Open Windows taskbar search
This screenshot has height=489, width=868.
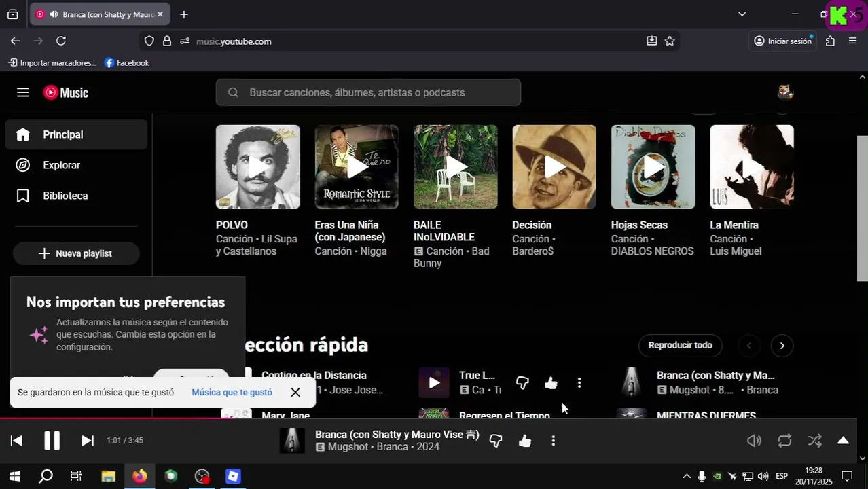click(x=46, y=476)
